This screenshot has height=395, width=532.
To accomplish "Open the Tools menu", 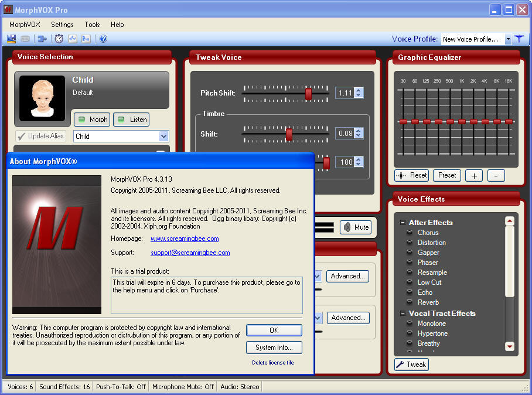I will pyautogui.click(x=91, y=25).
